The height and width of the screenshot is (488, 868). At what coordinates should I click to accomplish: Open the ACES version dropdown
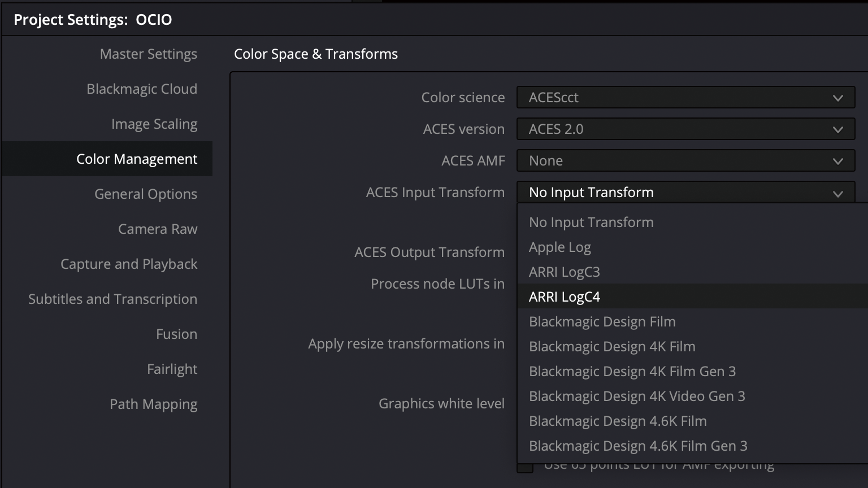click(685, 129)
